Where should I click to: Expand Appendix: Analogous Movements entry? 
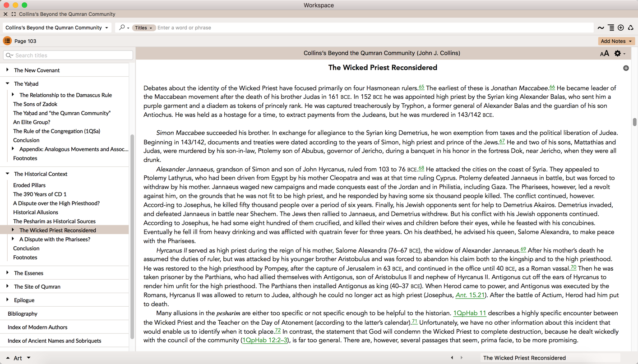(13, 149)
